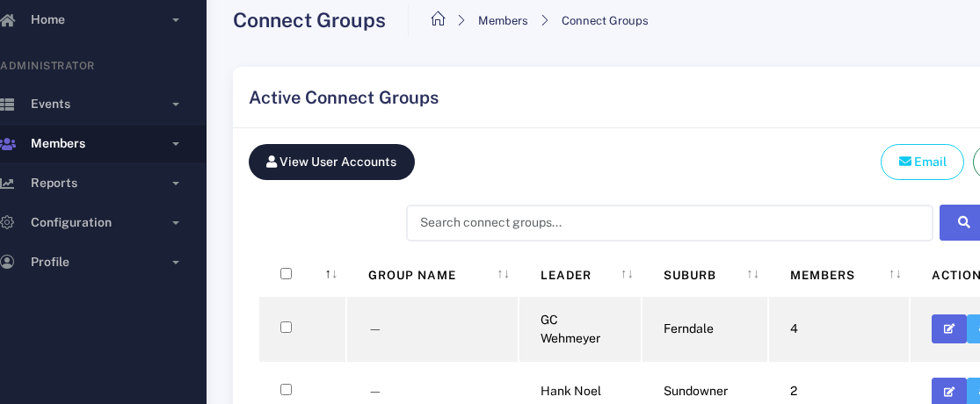Viewport: 980px width, 404px height.
Task: Sort by the first unnamed column arrows
Action: 331,274
